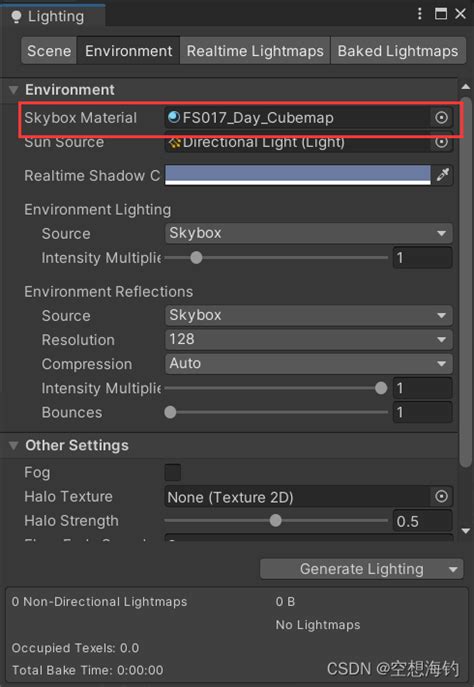Click the Halo Strength value field
Viewport: 474px width, 687px height.
(422, 521)
